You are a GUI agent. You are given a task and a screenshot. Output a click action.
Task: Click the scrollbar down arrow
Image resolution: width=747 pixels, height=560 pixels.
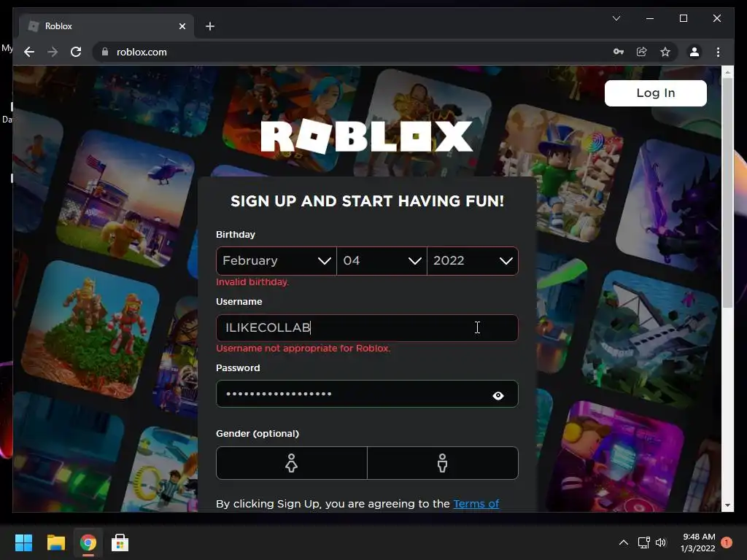(727, 505)
